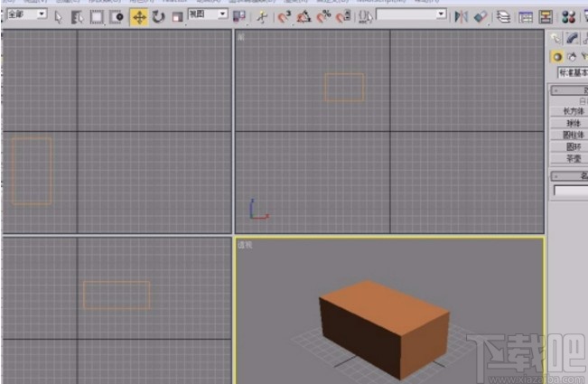Collapse the Name and Color rollout header

[569, 175]
